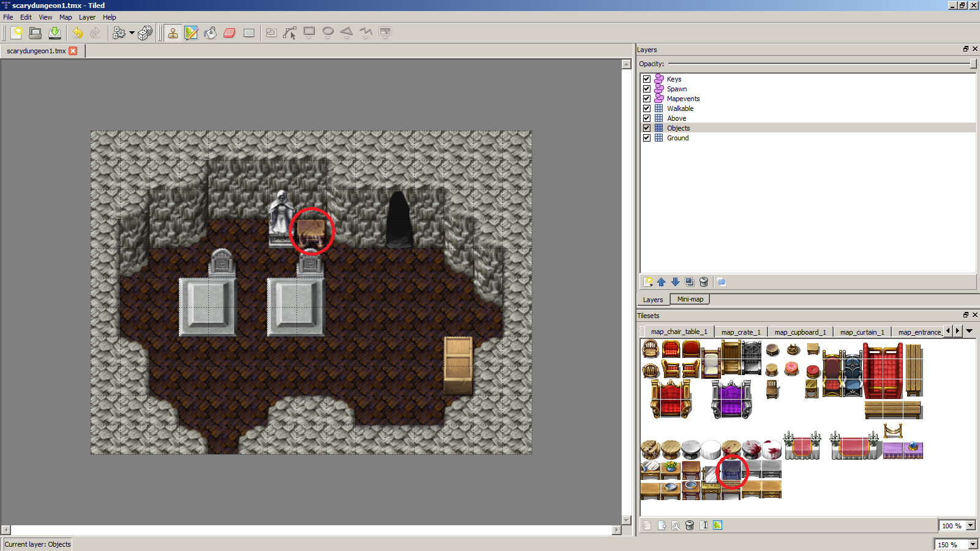The height and width of the screenshot is (551, 980).
Task: Select the Edit Polygons tool
Action: tap(290, 32)
